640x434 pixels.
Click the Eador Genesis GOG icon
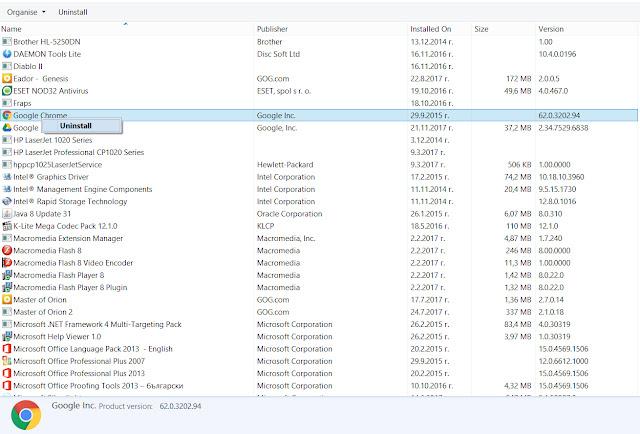pos(7,78)
